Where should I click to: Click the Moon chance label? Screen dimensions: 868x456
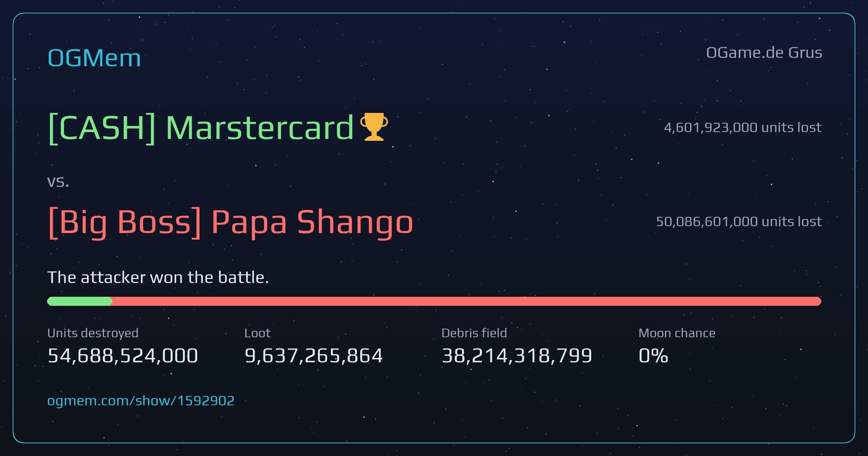point(677,333)
